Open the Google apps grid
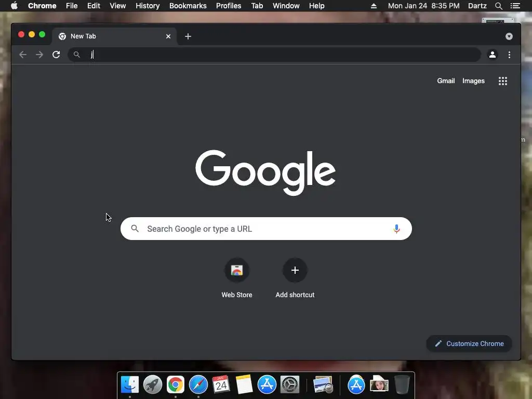 coord(503,81)
